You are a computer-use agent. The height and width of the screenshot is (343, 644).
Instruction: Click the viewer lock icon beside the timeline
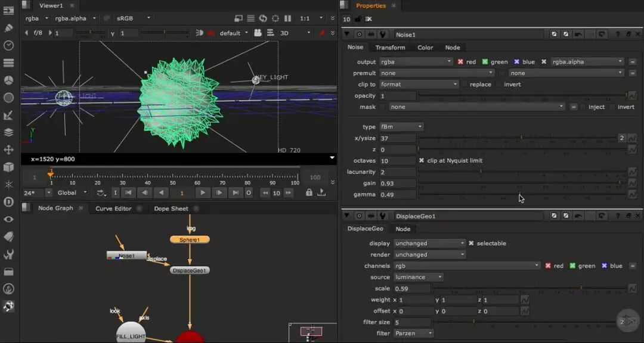tap(309, 193)
